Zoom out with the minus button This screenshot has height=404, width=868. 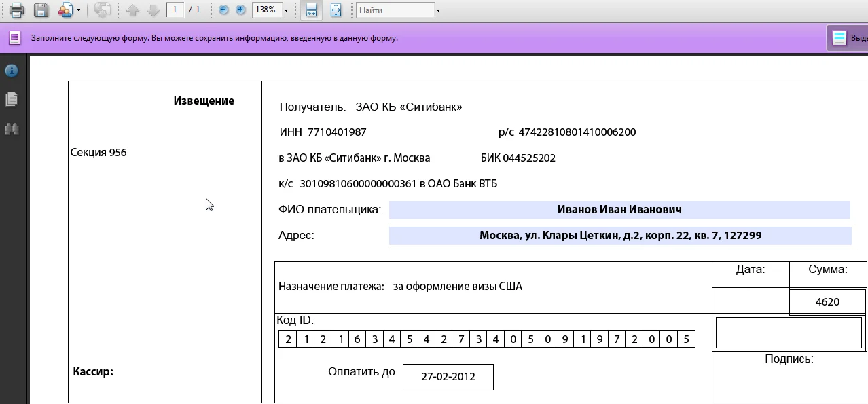pos(223,10)
